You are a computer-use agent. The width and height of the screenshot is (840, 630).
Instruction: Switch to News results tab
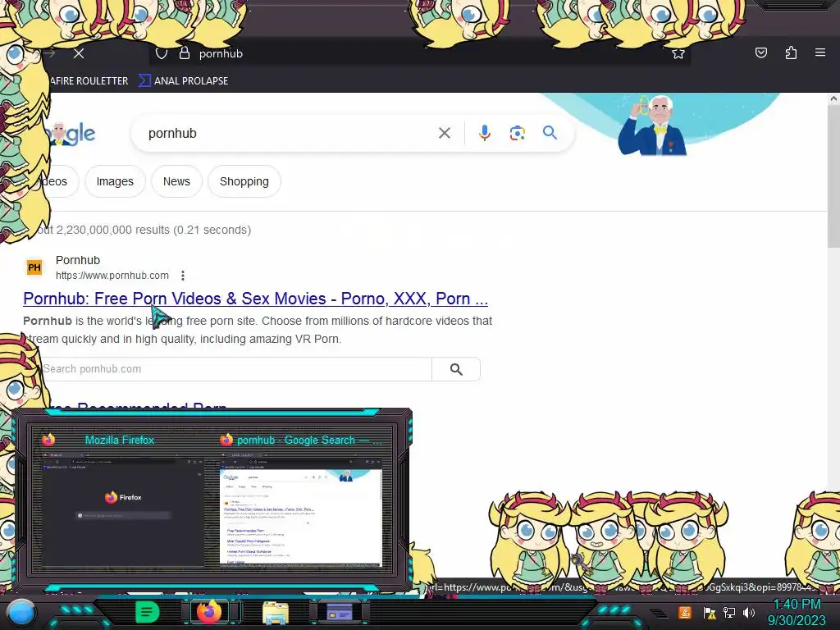click(x=177, y=181)
